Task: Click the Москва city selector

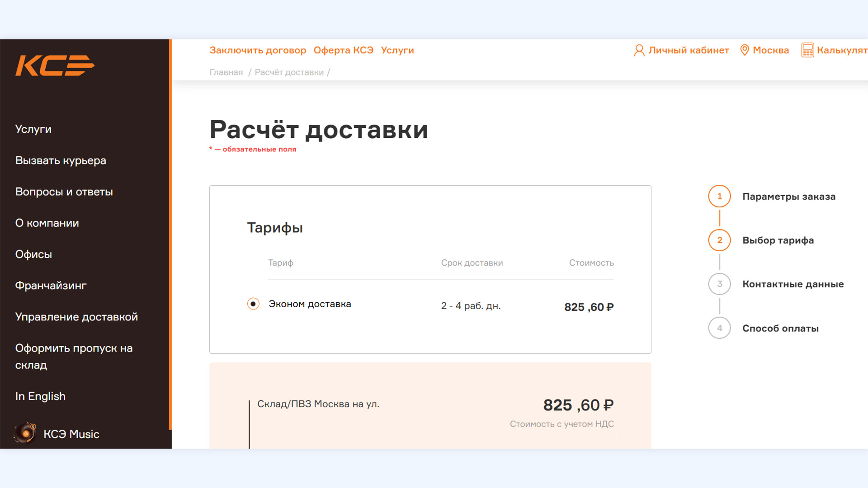Action: [770, 50]
